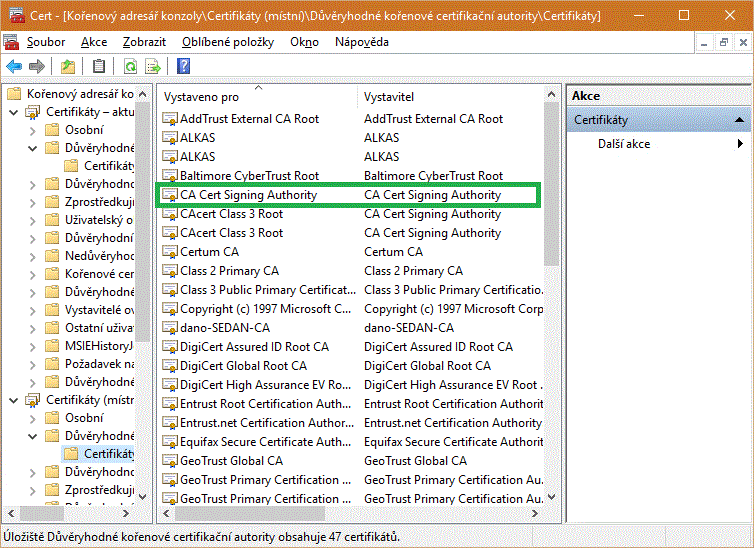This screenshot has width=754, height=548.
Task: Click the Certum CA certificate icon
Action: pos(170,252)
